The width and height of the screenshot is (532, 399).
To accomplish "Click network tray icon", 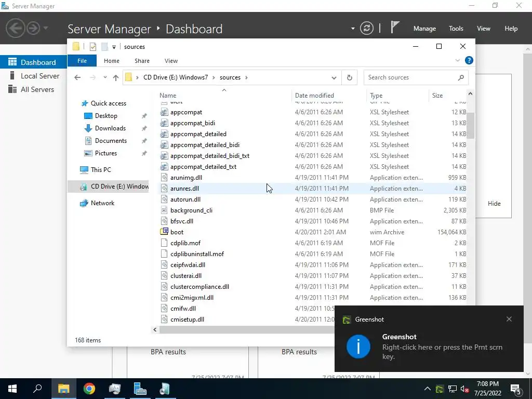I will (x=453, y=389).
